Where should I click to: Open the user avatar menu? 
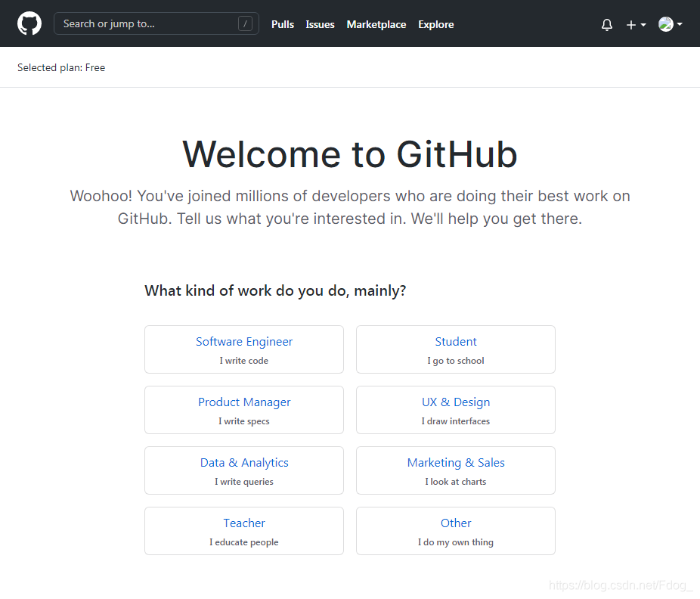pos(670,24)
